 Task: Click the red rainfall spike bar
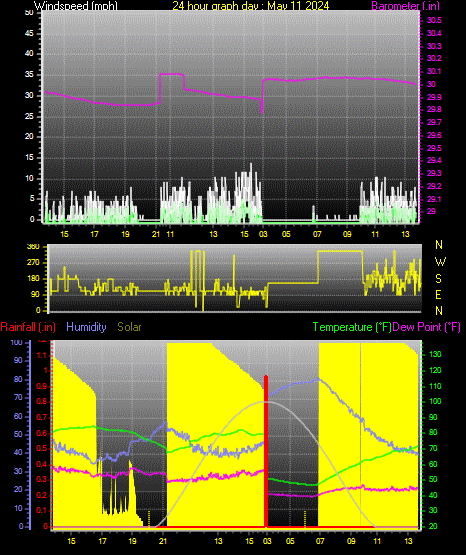click(x=266, y=451)
